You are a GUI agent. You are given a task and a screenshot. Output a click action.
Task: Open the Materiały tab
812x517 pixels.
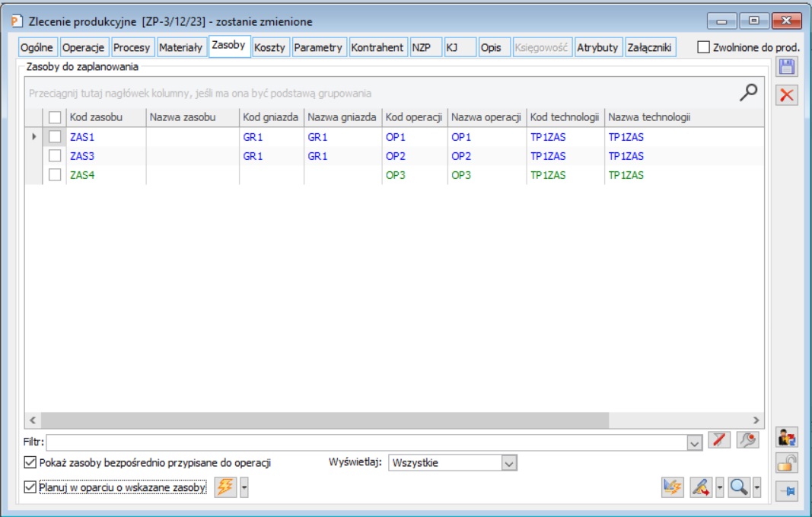(x=180, y=47)
